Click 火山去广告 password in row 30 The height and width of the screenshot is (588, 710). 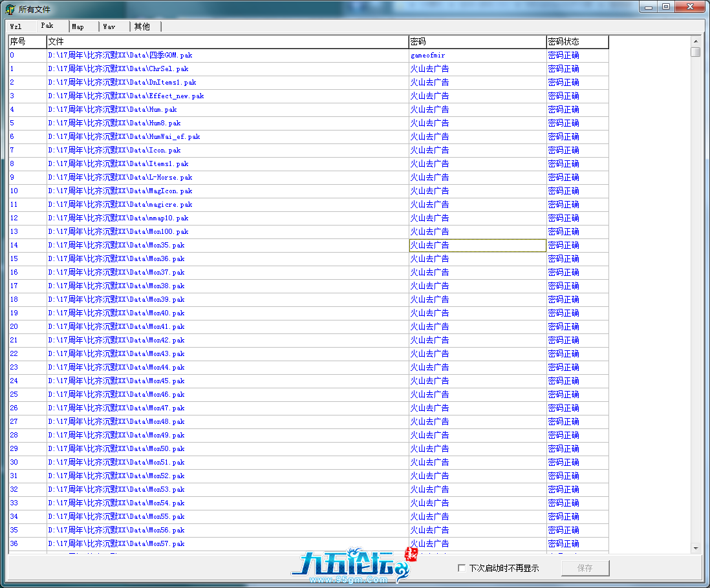pyautogui.click(x=478, y=462)
